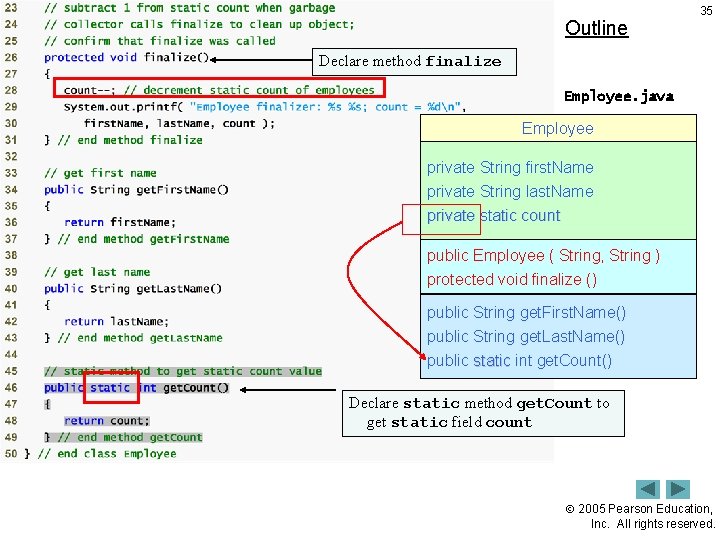This screenshot has width=720, height=540.
Task: Click the 'Outline' heading
Action: pyautogui.click(x=596, y=28)
